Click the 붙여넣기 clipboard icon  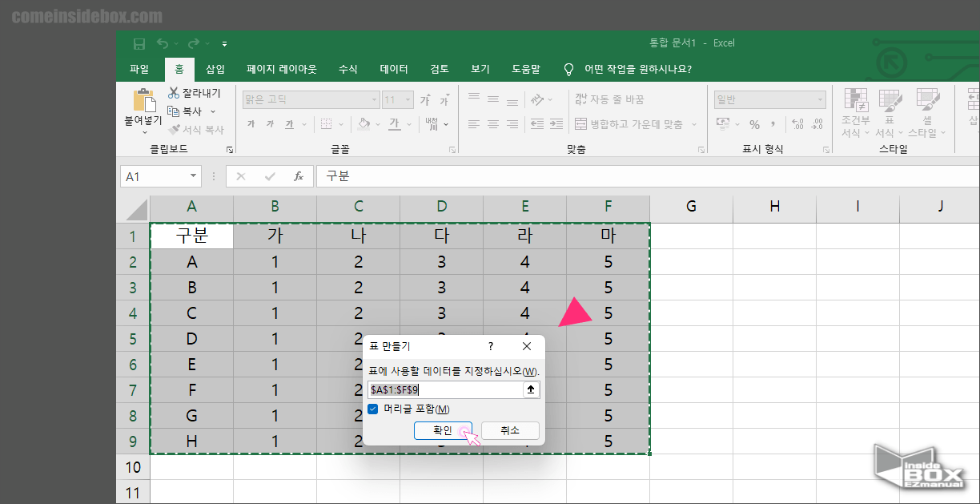[x=143, y=100]
